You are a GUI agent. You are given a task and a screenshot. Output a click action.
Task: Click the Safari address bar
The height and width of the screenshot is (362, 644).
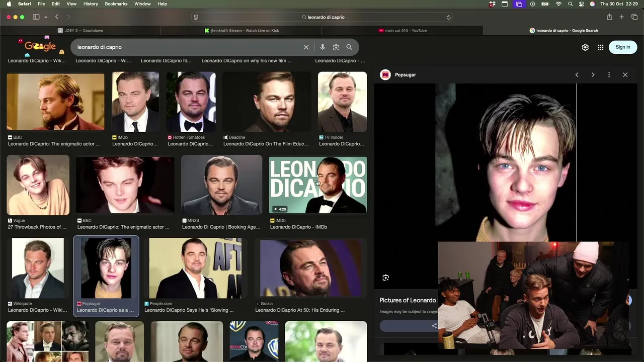(322, 17)
